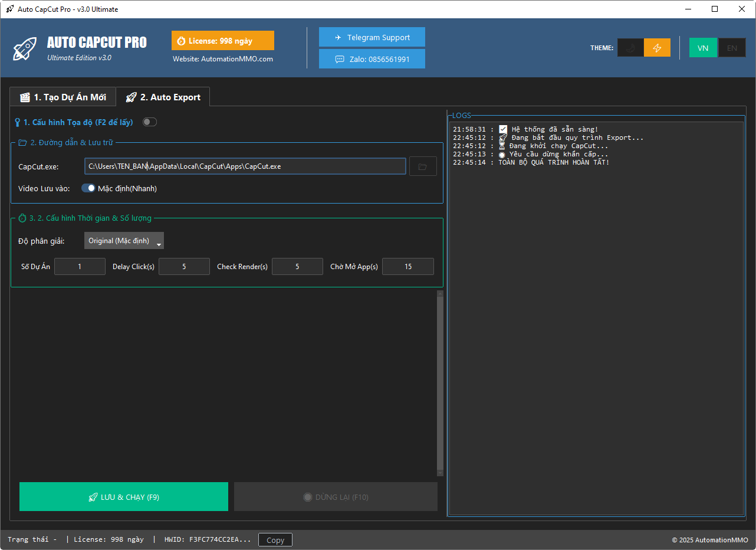756x550 pixels.
Task: Click log line 'TOÀN BỘ QUÁ TRÌNH HOÀN TẤT!'
Action: pyautogui.click(x=531, y=162)
